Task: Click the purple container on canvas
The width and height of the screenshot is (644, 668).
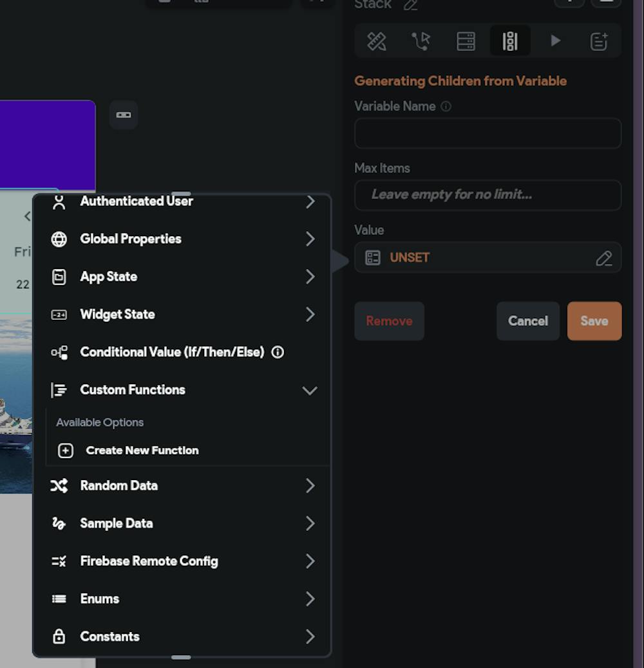Action: click(x=47, y=144)
